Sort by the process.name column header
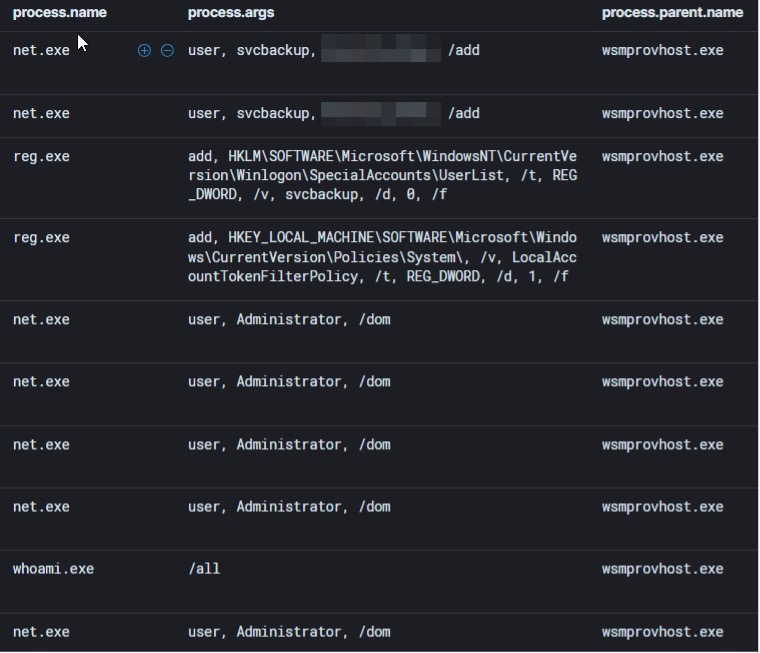The height and width of the screenshot is (653, 760). coord(59,13)
